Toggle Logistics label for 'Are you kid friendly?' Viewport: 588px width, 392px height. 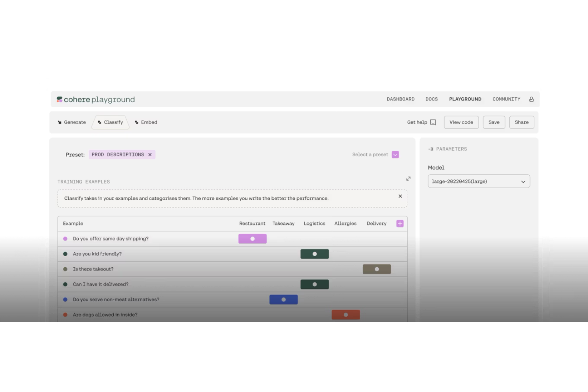315,253
